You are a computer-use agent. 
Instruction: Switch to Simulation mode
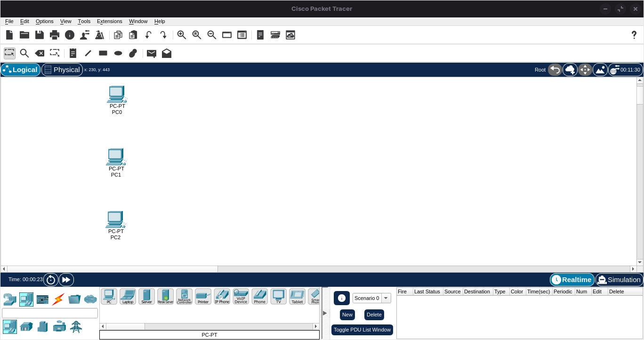(619, 280)
